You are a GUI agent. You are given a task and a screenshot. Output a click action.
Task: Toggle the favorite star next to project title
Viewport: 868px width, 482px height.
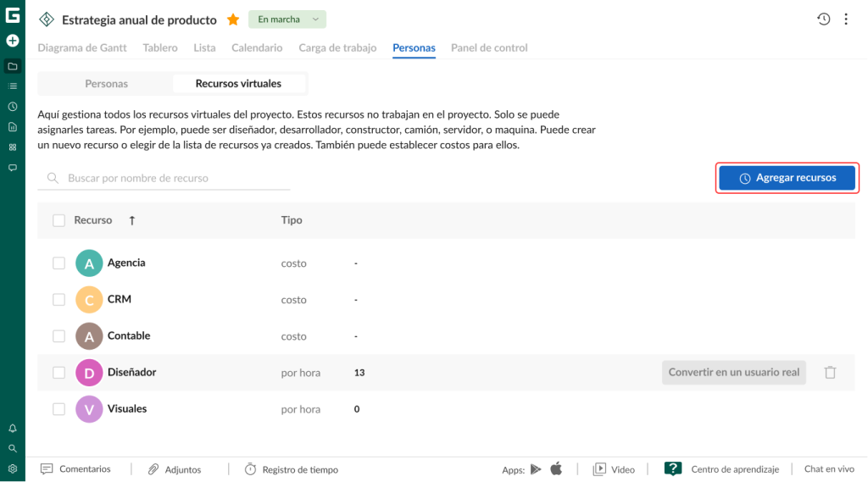pyautogui.click(x=233, y=20)
